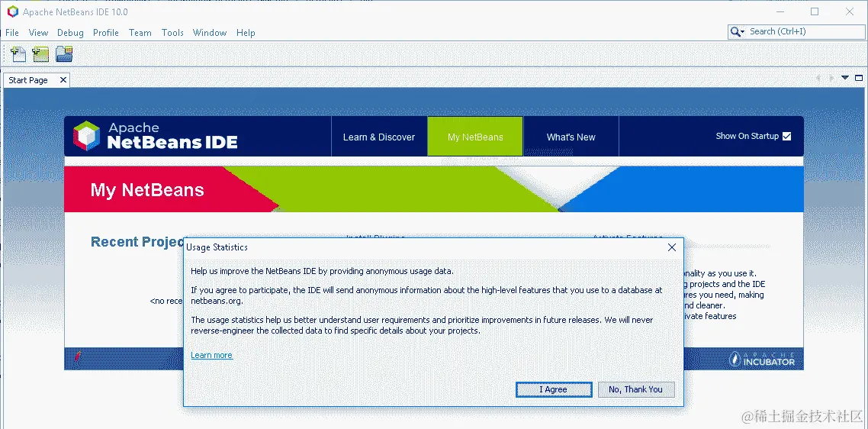The width and height of the screenshot is (868, 429).
Task: Click the search magnifier icon
Action: click(735, 31)
